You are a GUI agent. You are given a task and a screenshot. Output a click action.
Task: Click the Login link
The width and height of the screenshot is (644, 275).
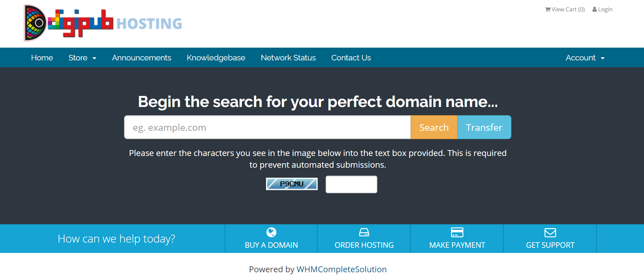point(602,9)
